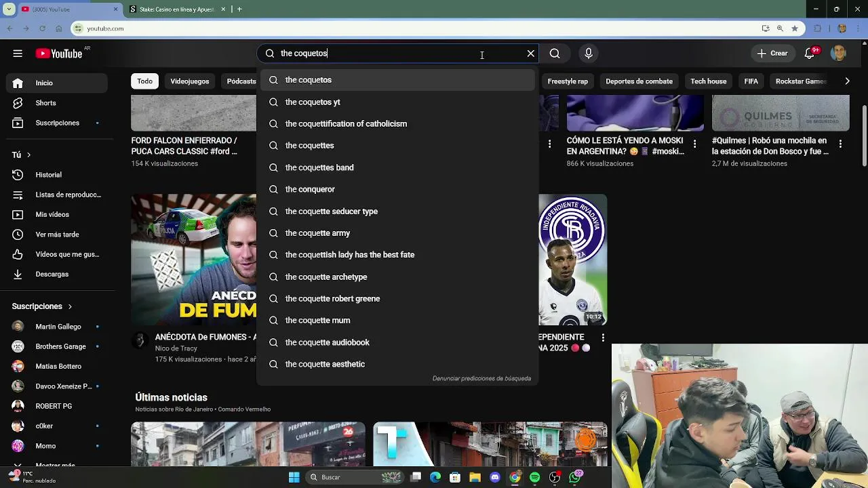The height and width of the screenshot is (488, 868).
Task: Open Videos que me gustan
Action: (x=58, y=254)
